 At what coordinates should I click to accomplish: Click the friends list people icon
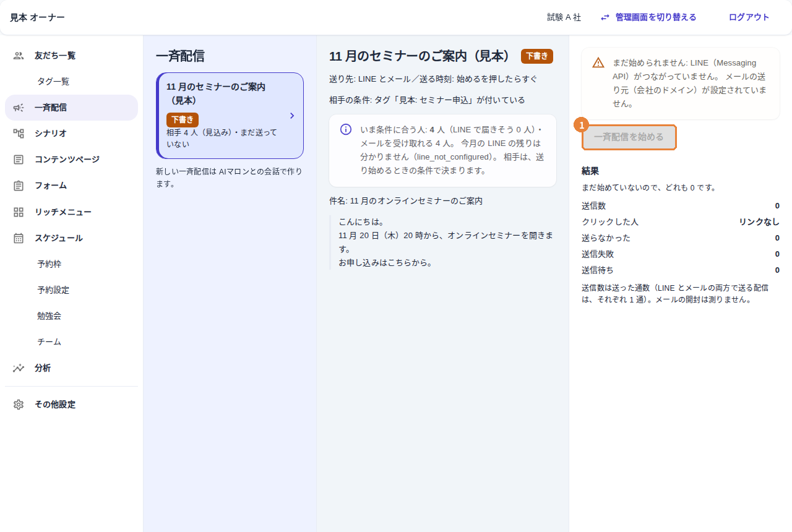tap(19, 56)
